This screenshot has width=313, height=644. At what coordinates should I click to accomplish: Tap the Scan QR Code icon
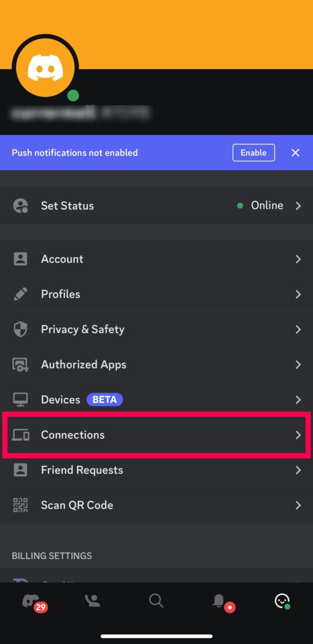20,505
